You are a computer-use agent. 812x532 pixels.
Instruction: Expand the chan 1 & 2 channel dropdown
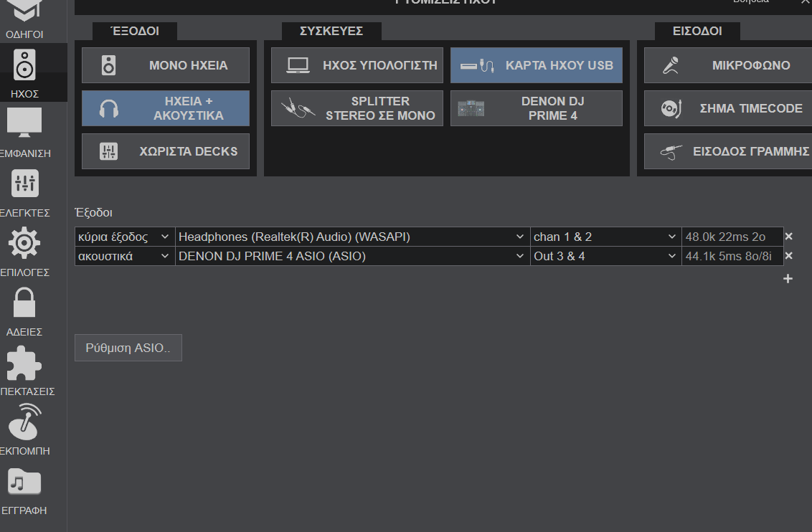[x=606, y=237]
